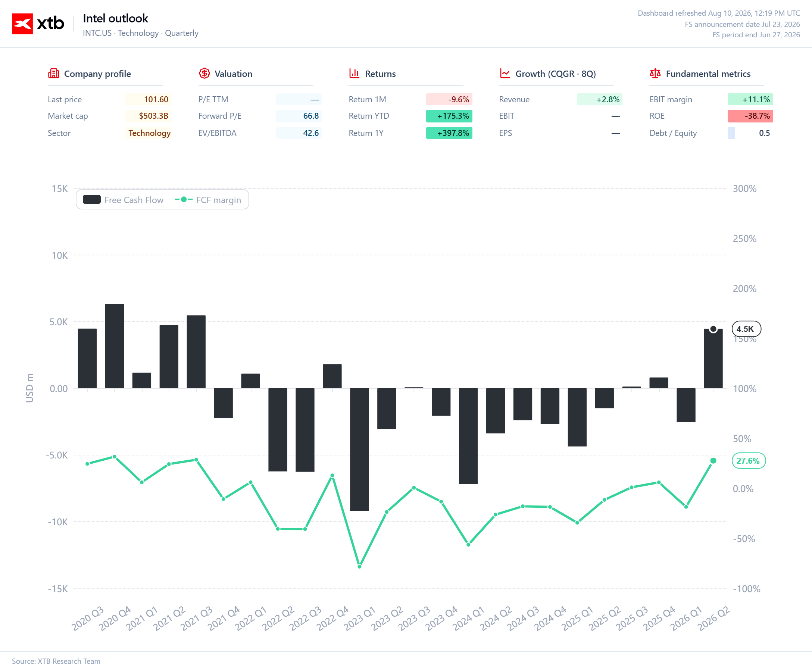Screen dimensions: 812x669
Task: Click the 2023 Q1 FCF margin data point
Action: [359, 566]
